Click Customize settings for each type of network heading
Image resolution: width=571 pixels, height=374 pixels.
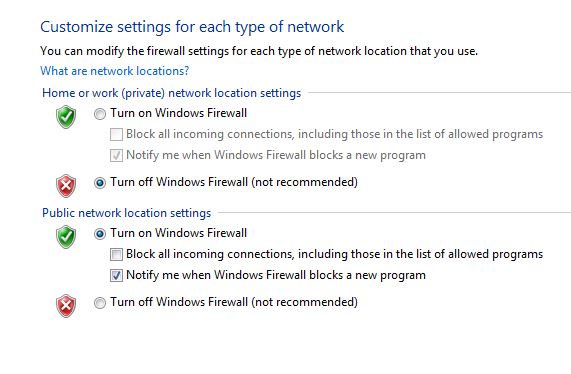pos(192,27)
